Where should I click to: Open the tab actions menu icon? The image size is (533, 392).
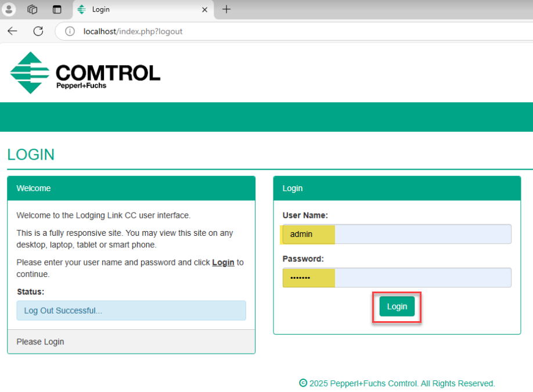[57, 9]
